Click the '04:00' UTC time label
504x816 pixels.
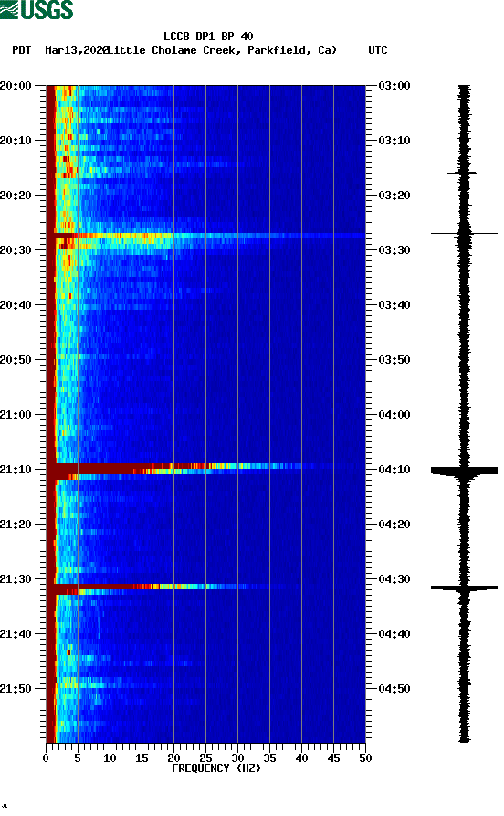394,415
